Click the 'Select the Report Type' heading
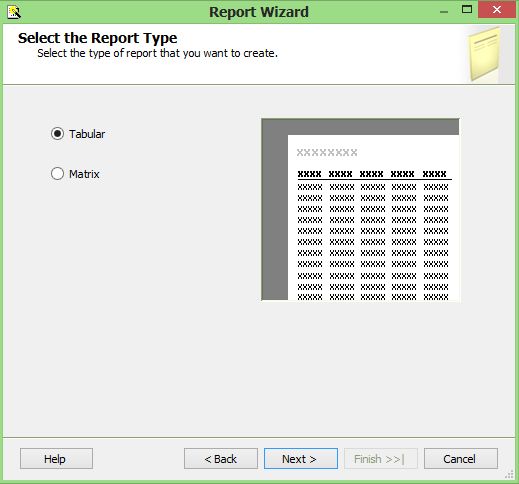519x484 pixels. [x=97, y=38]
